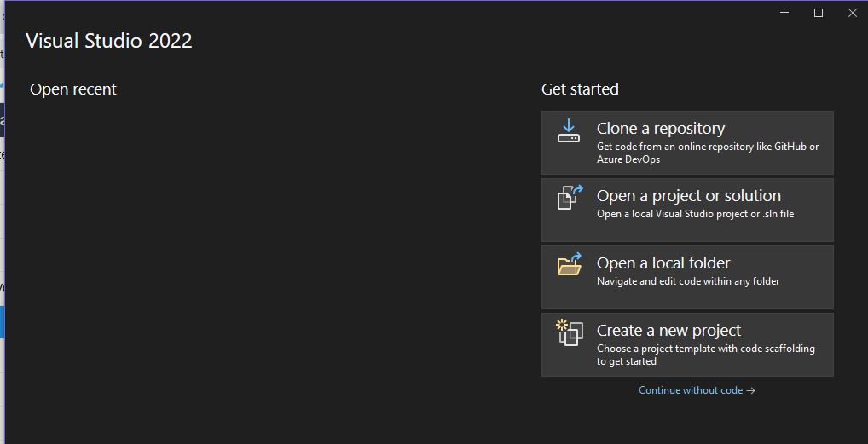Click the "Choose a project template" description text
This screenshot has width=868, height=444.
click(x=705, y=349)
